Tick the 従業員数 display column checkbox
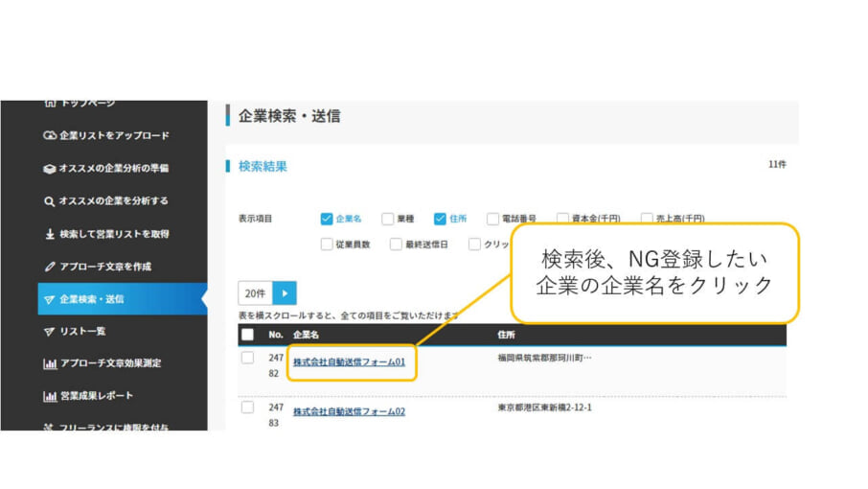The width and height of the screenshot is (868, 489). point(327,244)
